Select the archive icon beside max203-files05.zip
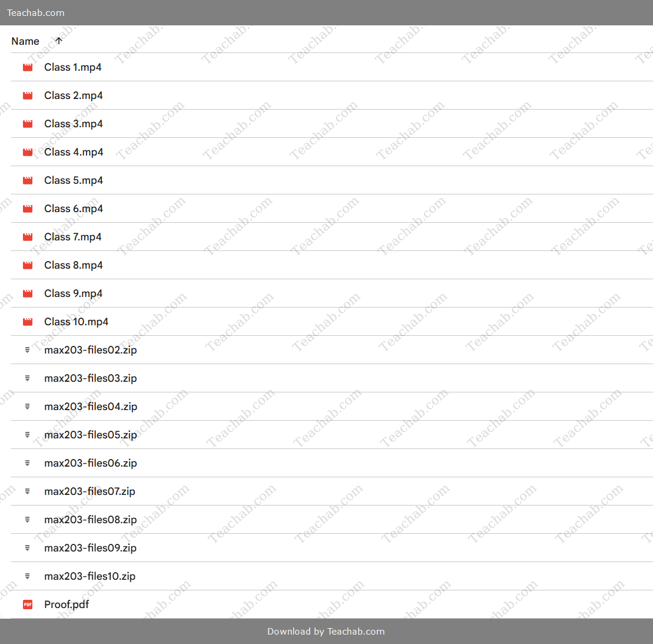The width and height of the screenshot is (653, 644). tap(27, 435)
